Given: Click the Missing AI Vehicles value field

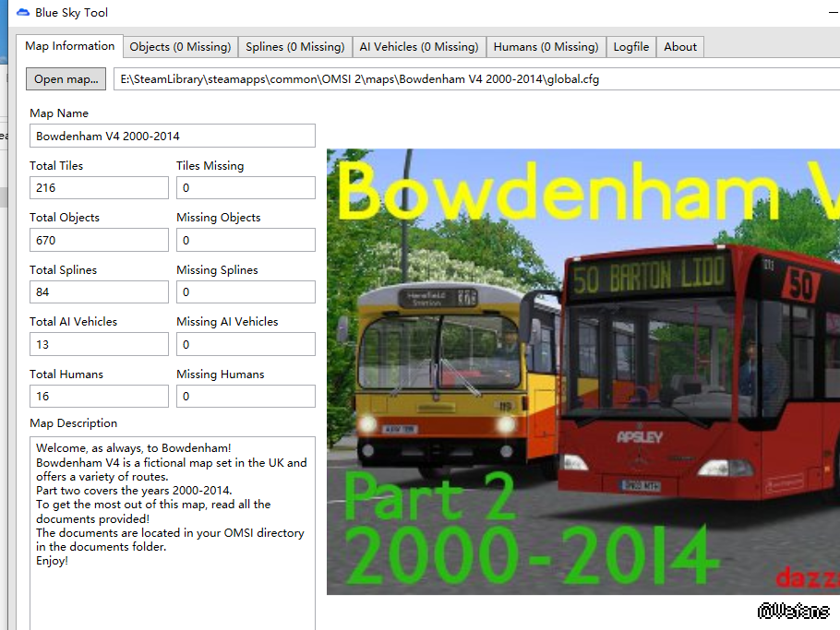Looking at the screenshot, I should tap(246, 344).
